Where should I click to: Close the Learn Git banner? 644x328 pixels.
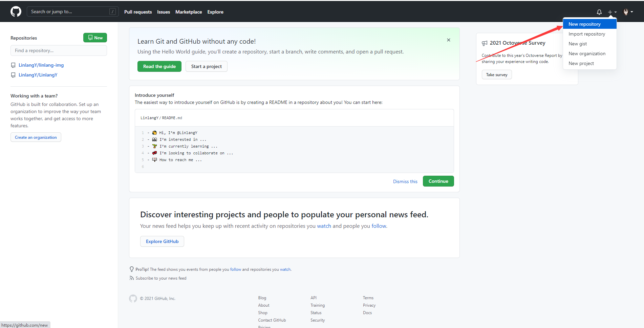pyautogui.click(x=449, y=40)
